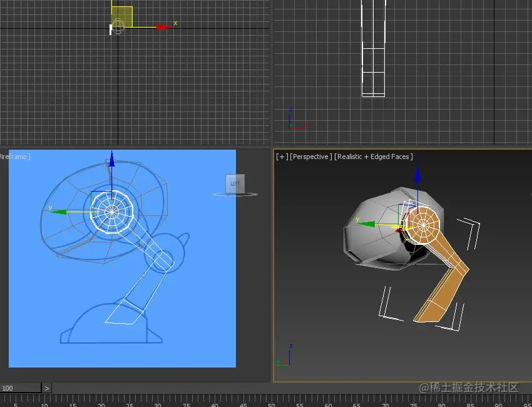Select blue Z-axis arrow in Perspective viewport

tap(417, 174)
